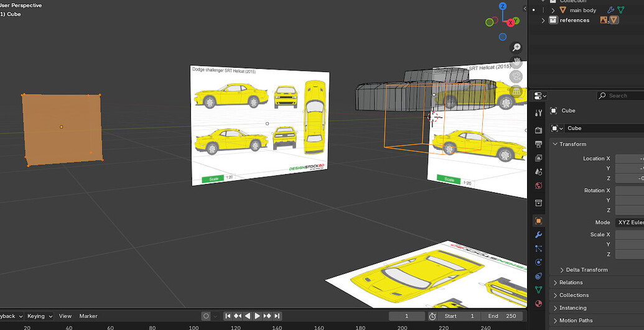Toggle the camera view gizmo
The width and height of the screenshot is (644, 330).
point(516,77)
